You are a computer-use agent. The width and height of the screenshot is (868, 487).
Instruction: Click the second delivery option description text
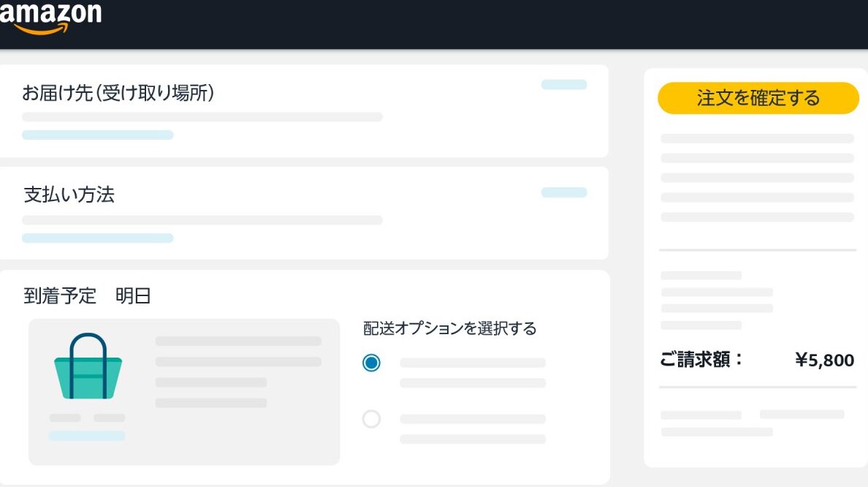point(473,429)
